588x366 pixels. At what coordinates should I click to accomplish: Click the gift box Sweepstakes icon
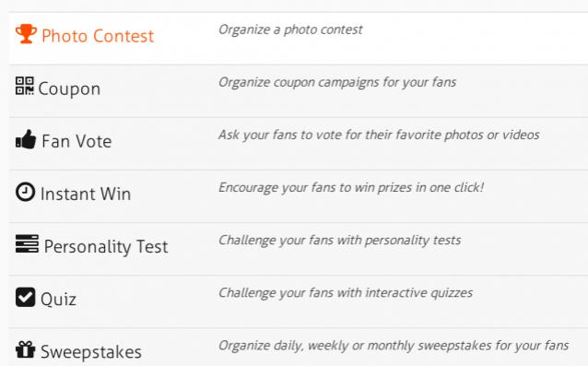(25, 349)
